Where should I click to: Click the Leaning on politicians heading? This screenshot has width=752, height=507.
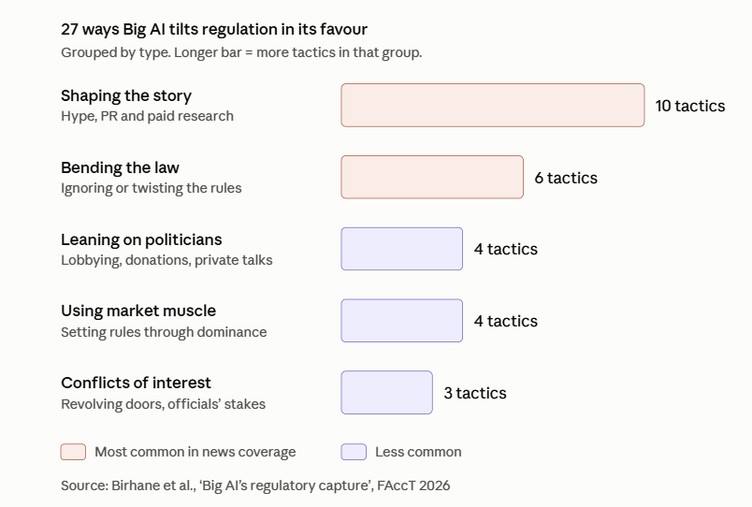[141, 240]
